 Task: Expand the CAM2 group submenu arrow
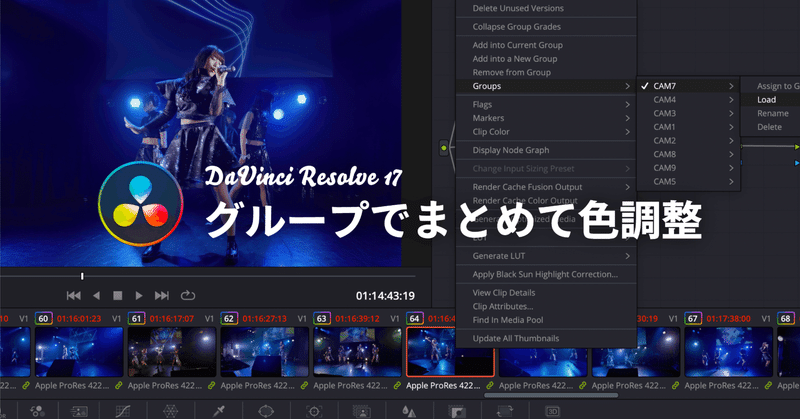731,140
